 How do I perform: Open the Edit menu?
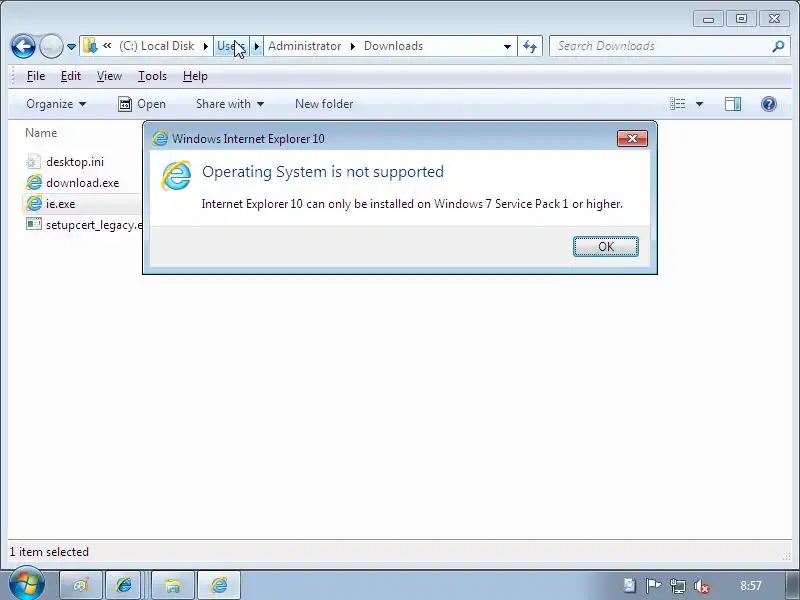[x=70, y=76]
